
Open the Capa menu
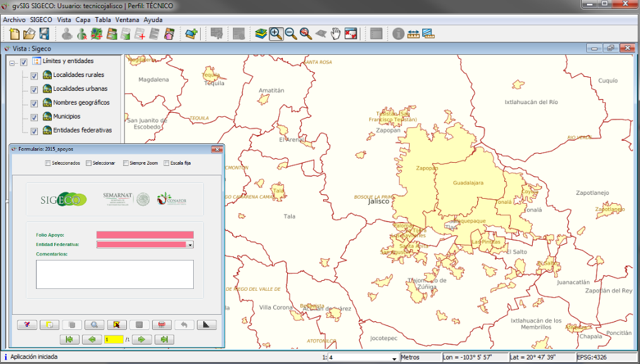coord(83,20)
